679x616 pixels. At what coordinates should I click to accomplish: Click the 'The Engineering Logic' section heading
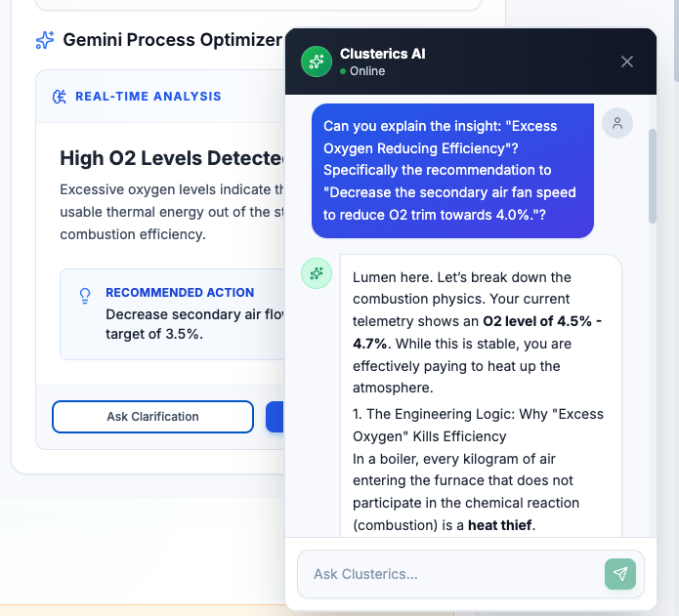click(x=478, y=426)
